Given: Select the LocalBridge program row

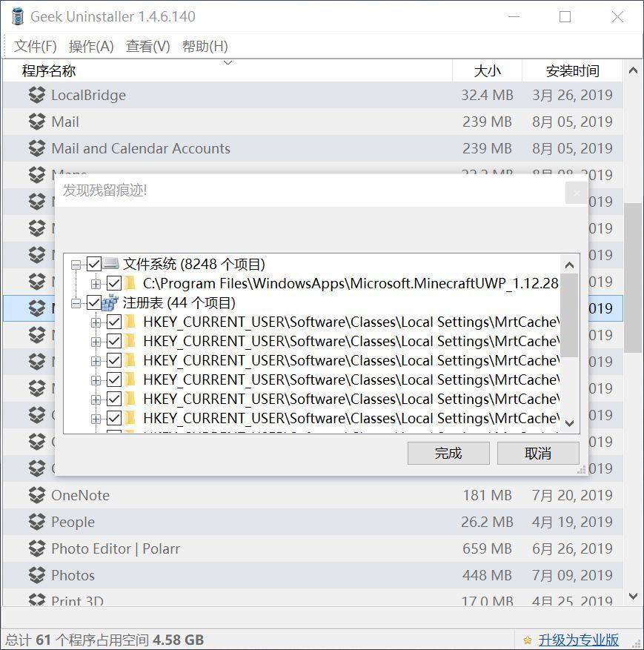Looking at the screenshot, I should coord(313,95).
